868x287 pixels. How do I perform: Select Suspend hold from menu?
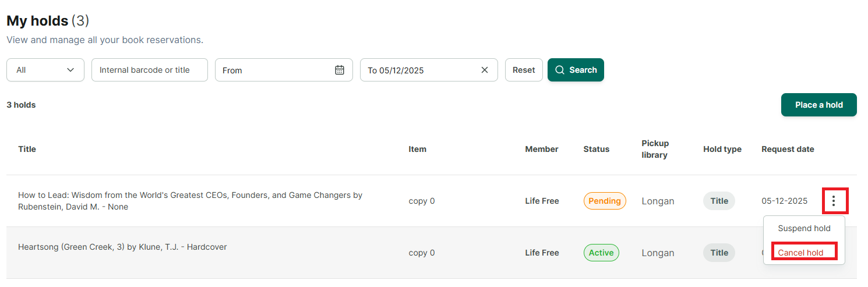804,228
